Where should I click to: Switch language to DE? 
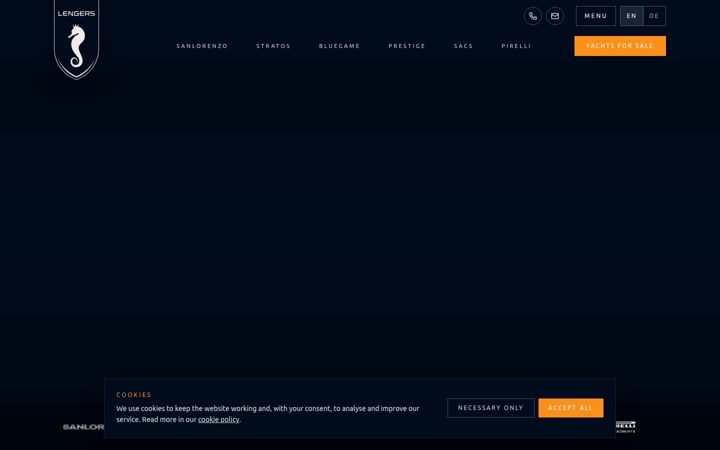pyautogui.click(x=654, y=16)
